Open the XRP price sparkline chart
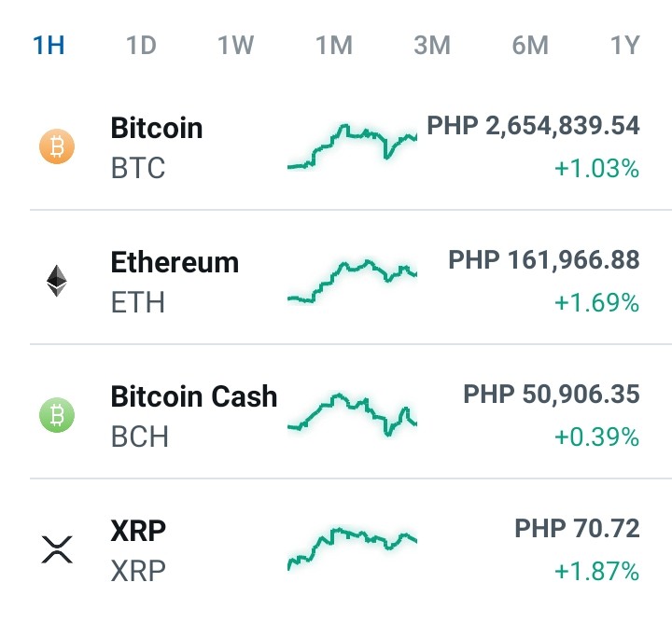 point(352,549)
